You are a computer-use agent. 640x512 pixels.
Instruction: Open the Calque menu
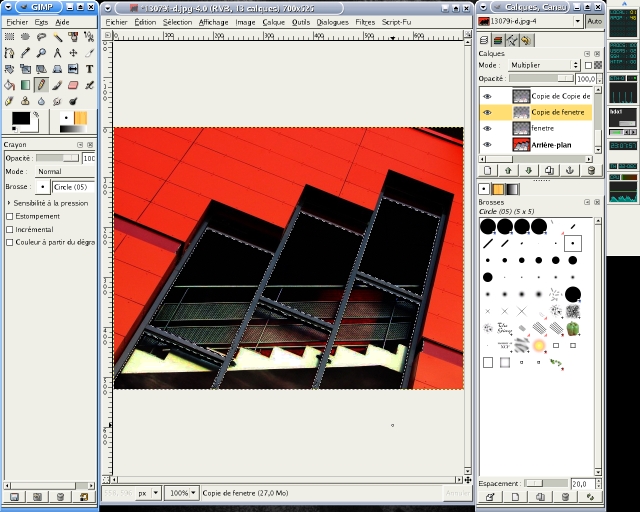tap(273, 22)
